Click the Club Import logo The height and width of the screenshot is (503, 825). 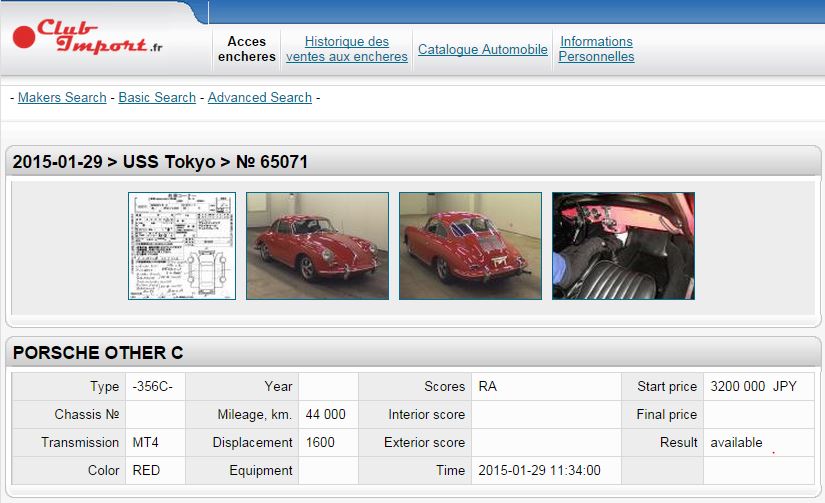(88, 38)
